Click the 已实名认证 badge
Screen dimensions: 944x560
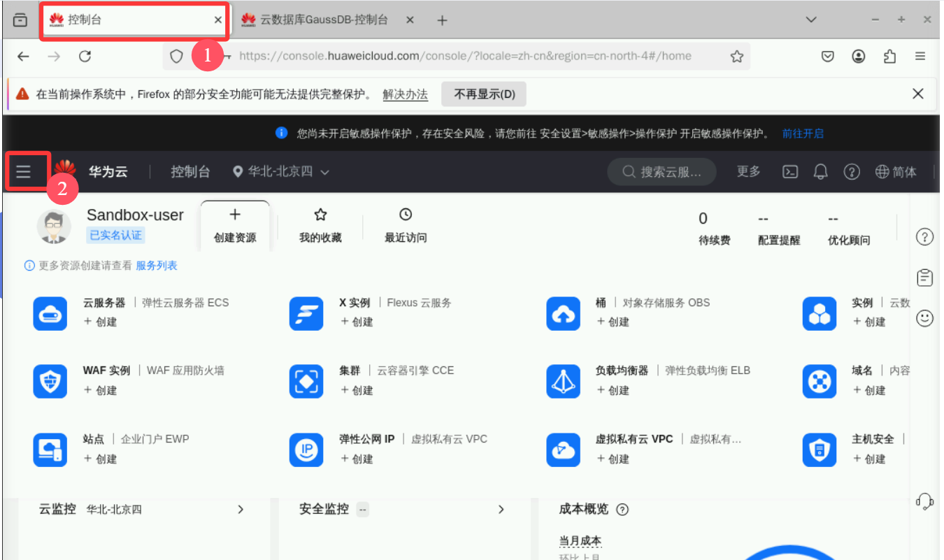(x=115, y=235)
